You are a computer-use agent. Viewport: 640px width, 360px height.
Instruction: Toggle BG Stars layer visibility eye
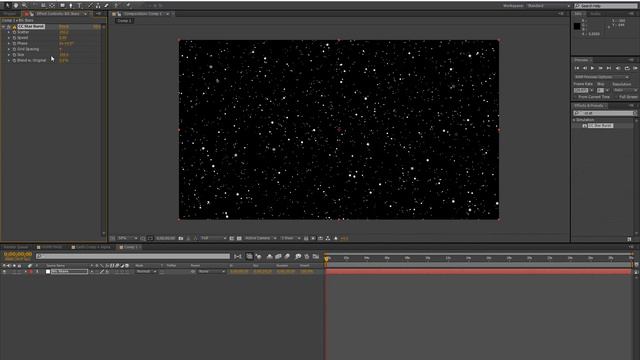(x=4, y=271)
